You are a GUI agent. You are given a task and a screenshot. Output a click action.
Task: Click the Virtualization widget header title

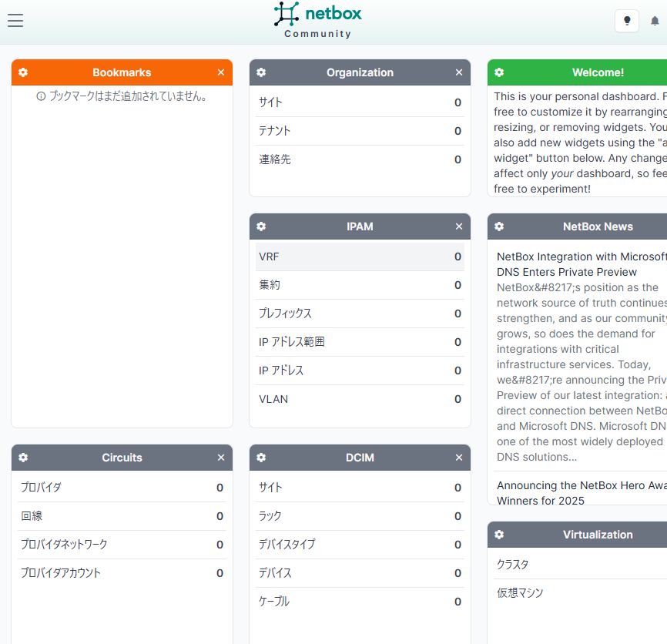click(x=598, y=535)
